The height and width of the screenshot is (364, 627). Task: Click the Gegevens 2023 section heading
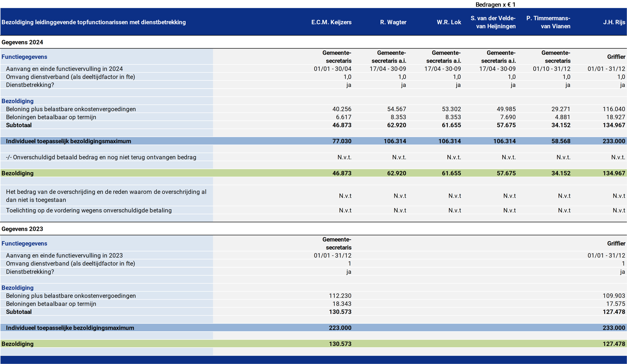pos(22,229)
